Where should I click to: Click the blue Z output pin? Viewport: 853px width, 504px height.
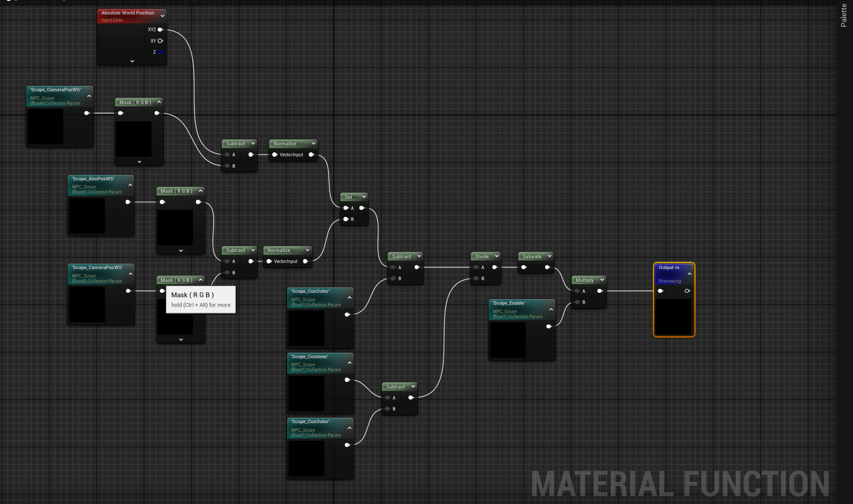[x=160, y=52]
